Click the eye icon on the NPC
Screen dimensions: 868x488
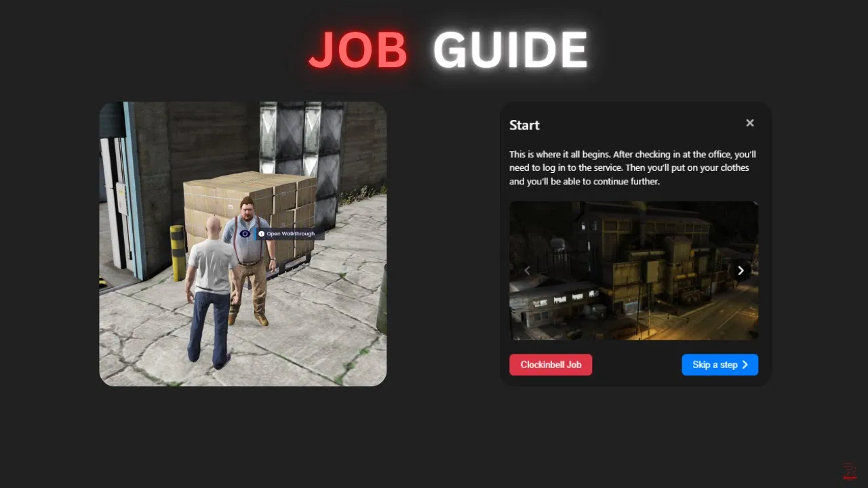[x=245, y=234]
